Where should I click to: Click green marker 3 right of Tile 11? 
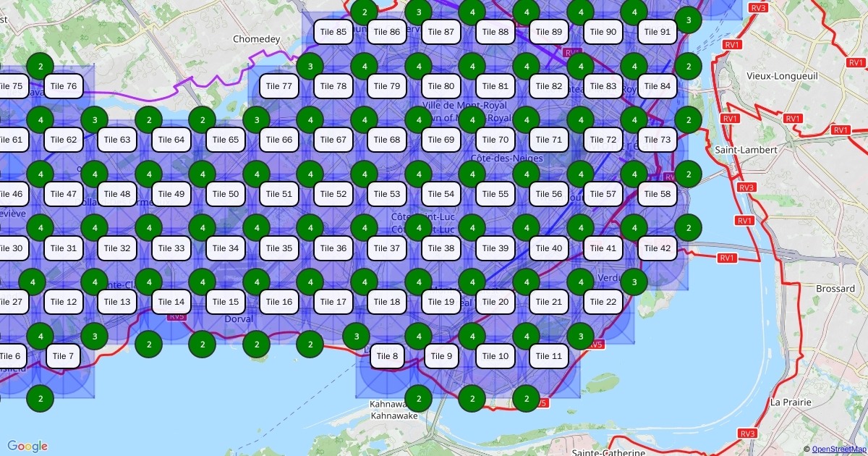click(580, 336)
